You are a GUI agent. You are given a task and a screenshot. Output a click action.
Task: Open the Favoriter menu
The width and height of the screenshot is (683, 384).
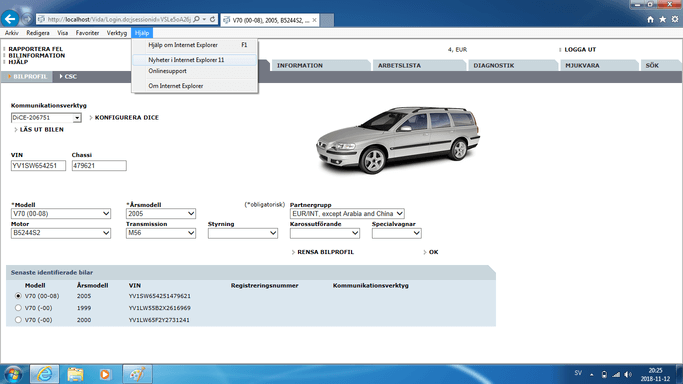point(87,33)
